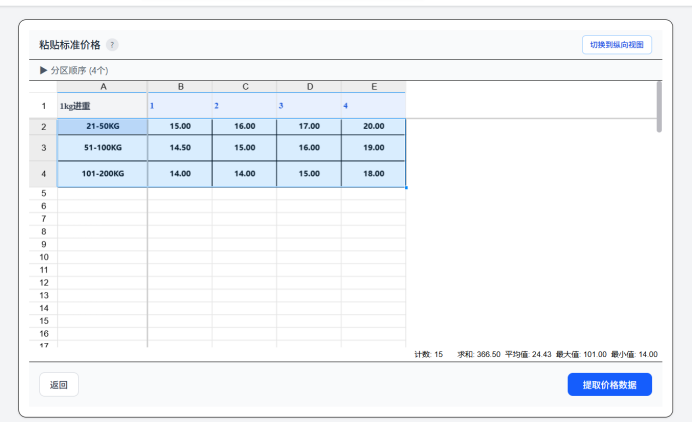Select row 3 header
Image resolution: width=692 pixels, height=422 pixels.
pyautogui.click(x=43, y=147)
